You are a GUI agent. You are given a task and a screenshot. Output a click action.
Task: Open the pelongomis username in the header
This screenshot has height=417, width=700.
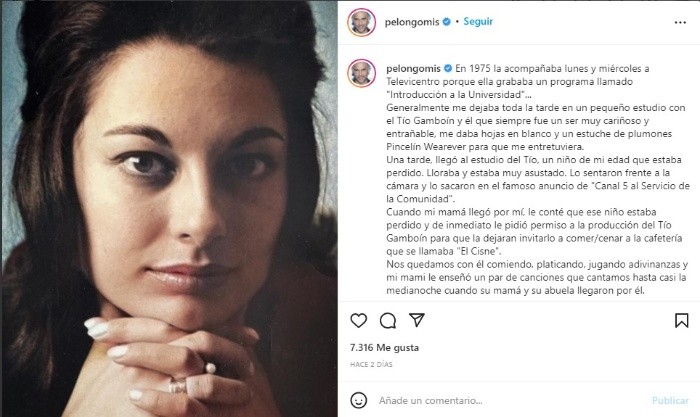tap(412, 22)
